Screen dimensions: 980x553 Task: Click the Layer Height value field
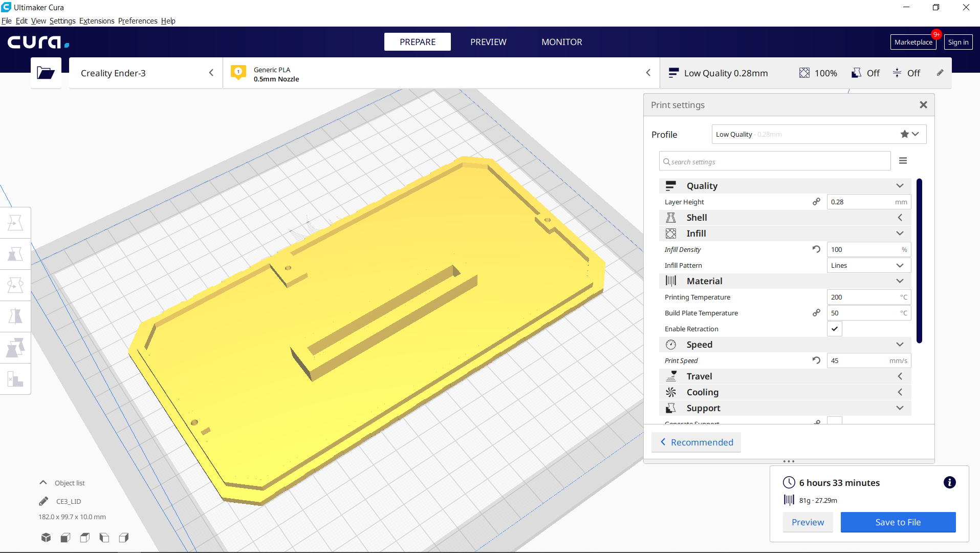[x=869, y=202]
